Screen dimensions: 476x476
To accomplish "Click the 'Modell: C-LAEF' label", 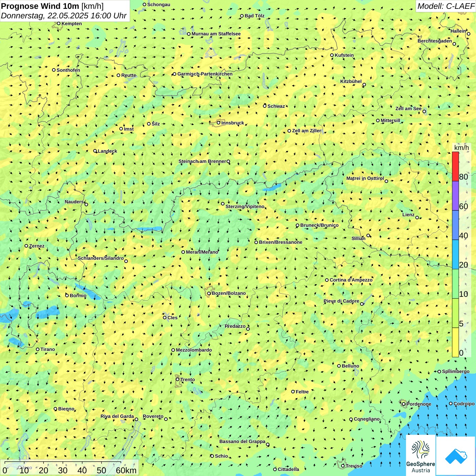I will 446,6.
